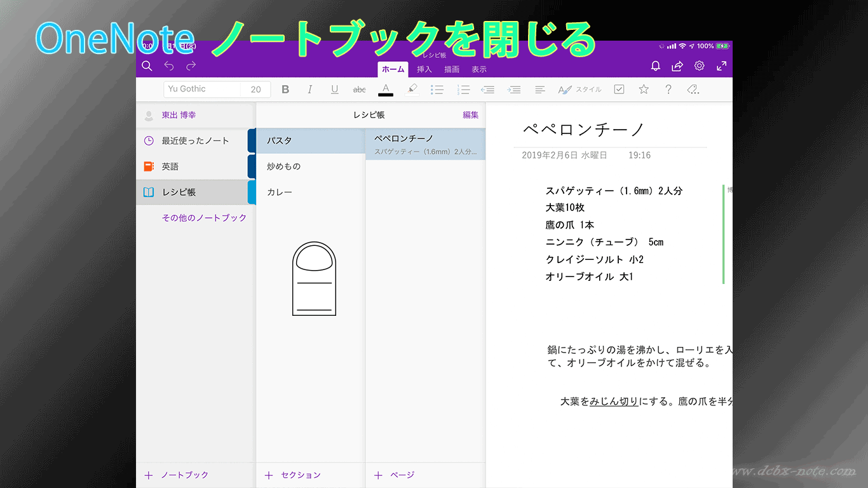Select the font name field Yu Gothic
Viewport: 868px width, 488px height.
tap(202, 90)
